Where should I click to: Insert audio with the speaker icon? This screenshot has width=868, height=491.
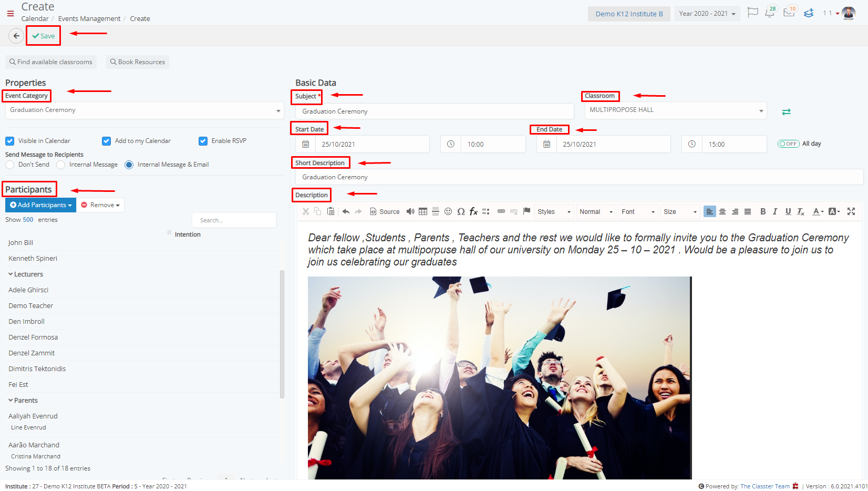(410, 211)
